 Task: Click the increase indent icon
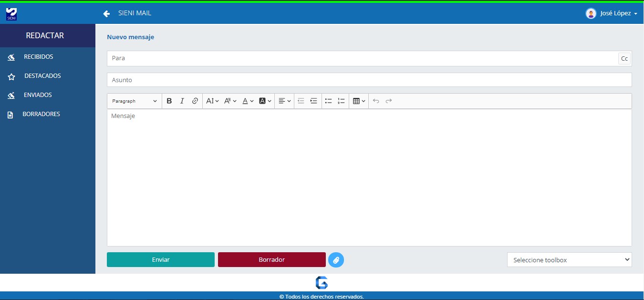(x=313, y=101)
